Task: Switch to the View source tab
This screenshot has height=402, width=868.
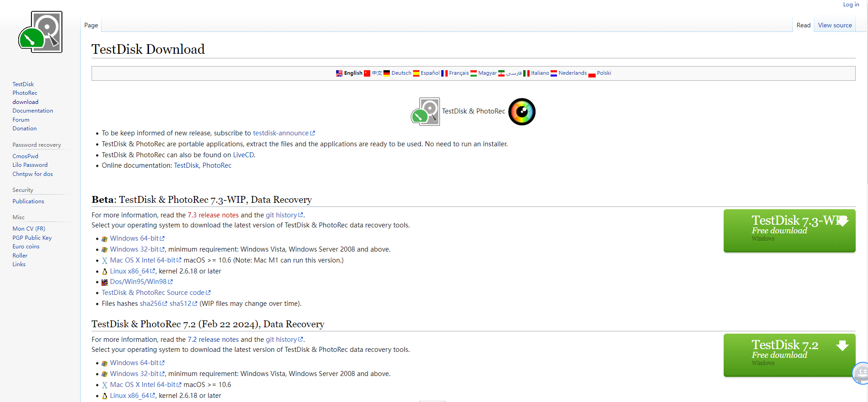Action: 834,26
